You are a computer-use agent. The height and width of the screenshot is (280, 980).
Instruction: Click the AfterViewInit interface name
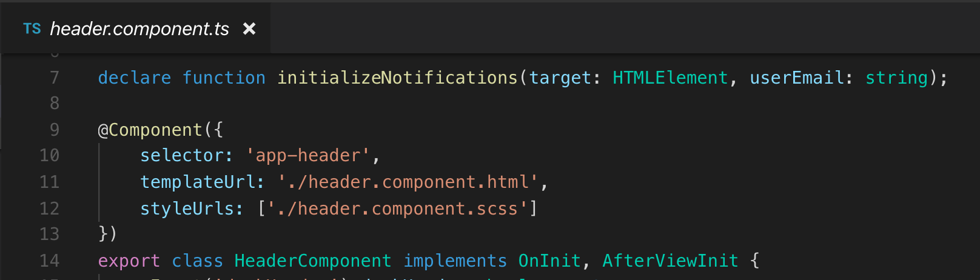(670, 261)
